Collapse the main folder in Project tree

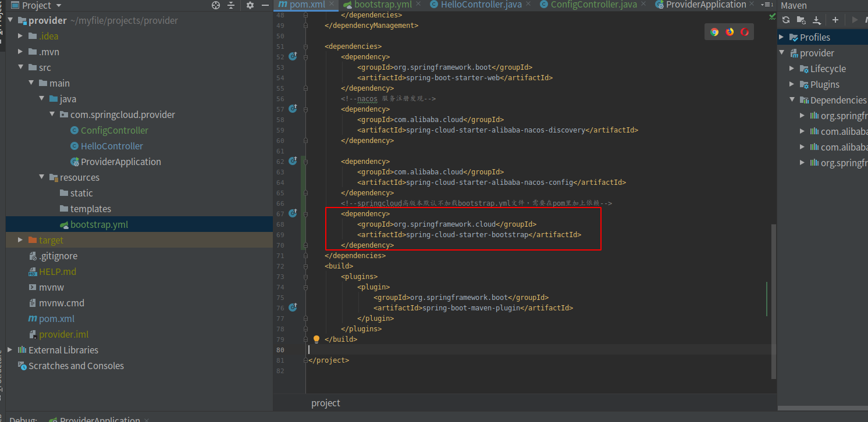pos(31,83)
